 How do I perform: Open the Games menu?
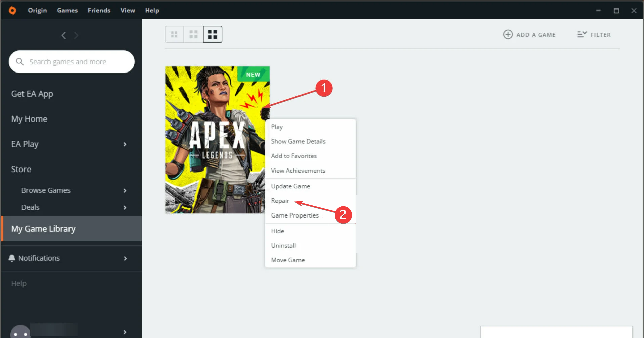[67, 10]
